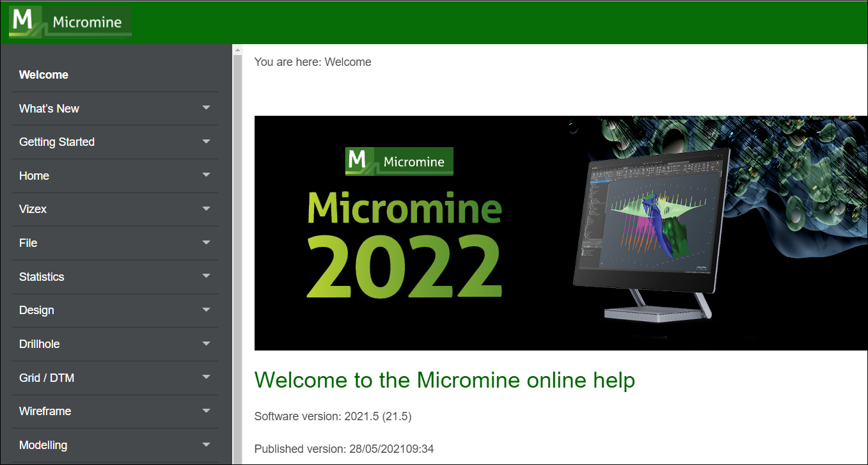Expand the Getting Started section
The height and width of the screenshot is (465, 868).
click(x=206, y=141)
